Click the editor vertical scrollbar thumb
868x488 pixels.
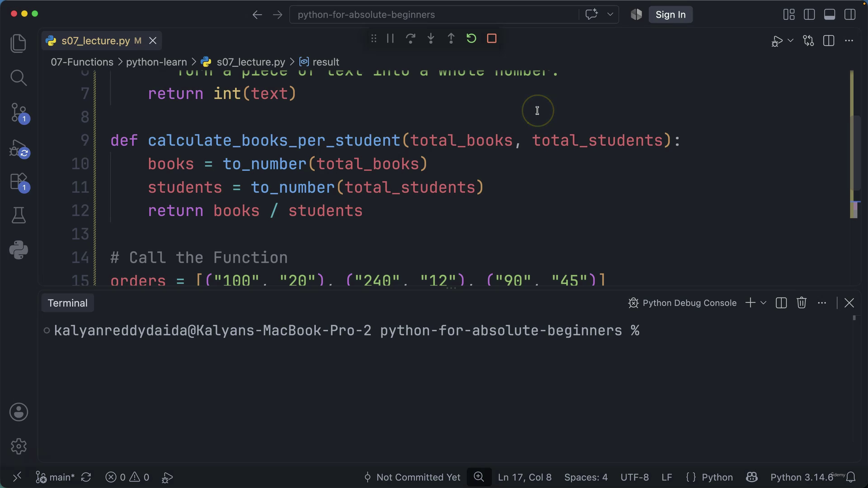pyautogui.click(x=855, y=153)
